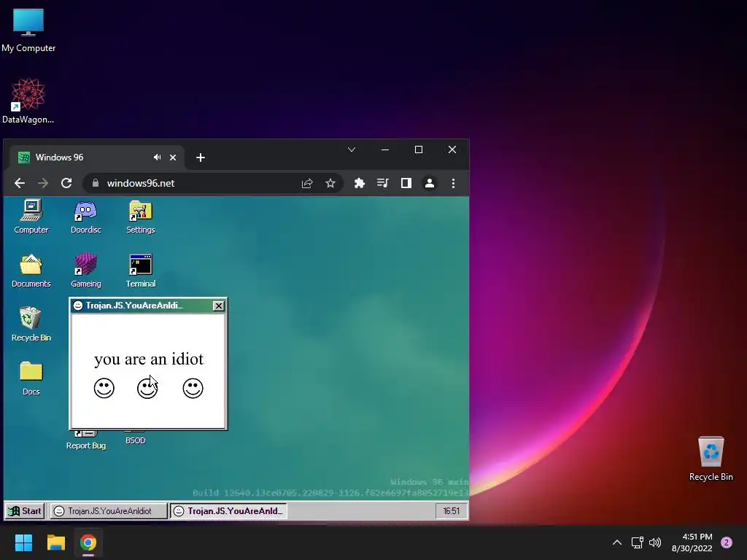Close the Windows 96 browser tab
747x560 pixels.
pos(173,157)
